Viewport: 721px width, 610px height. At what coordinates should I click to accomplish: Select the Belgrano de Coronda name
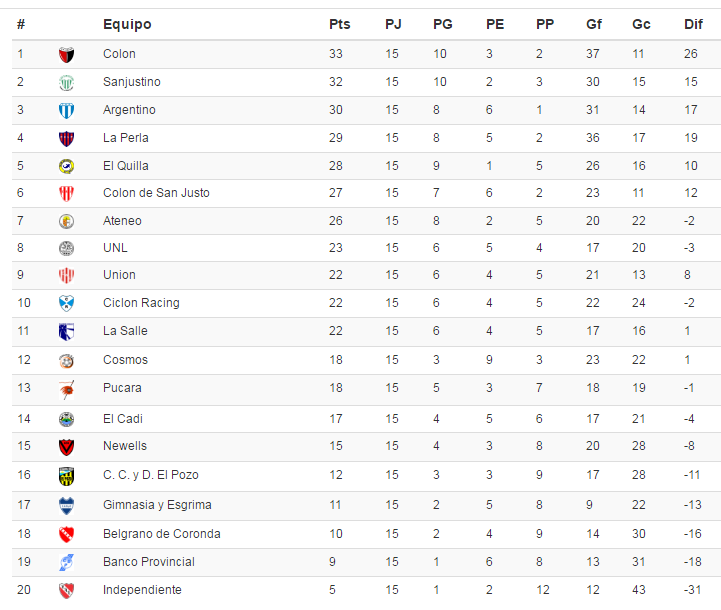[162, 534]
